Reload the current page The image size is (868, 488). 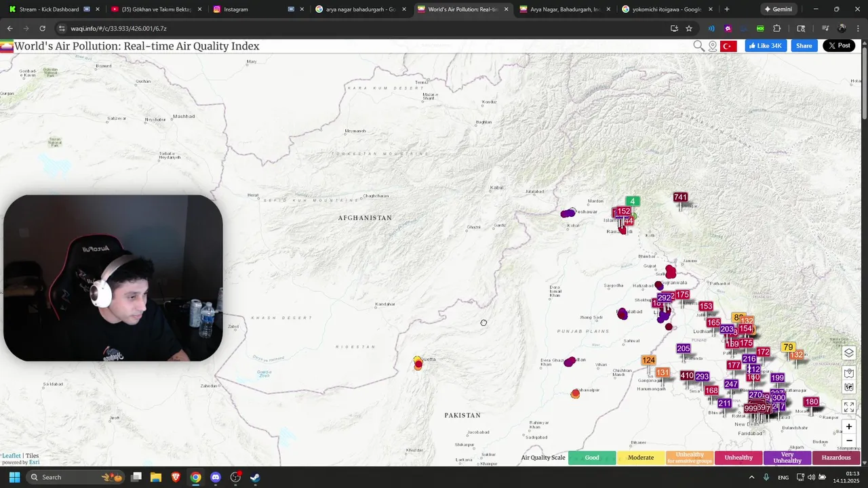42,28
